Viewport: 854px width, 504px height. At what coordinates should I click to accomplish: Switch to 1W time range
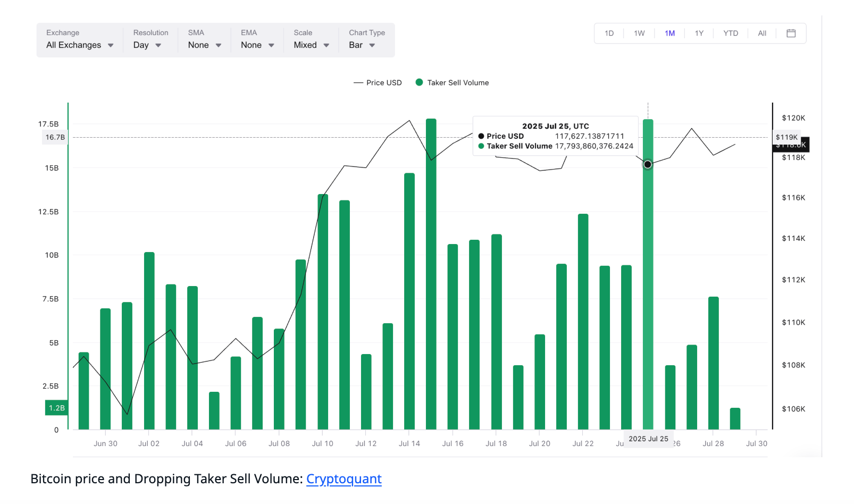point(639,33)
